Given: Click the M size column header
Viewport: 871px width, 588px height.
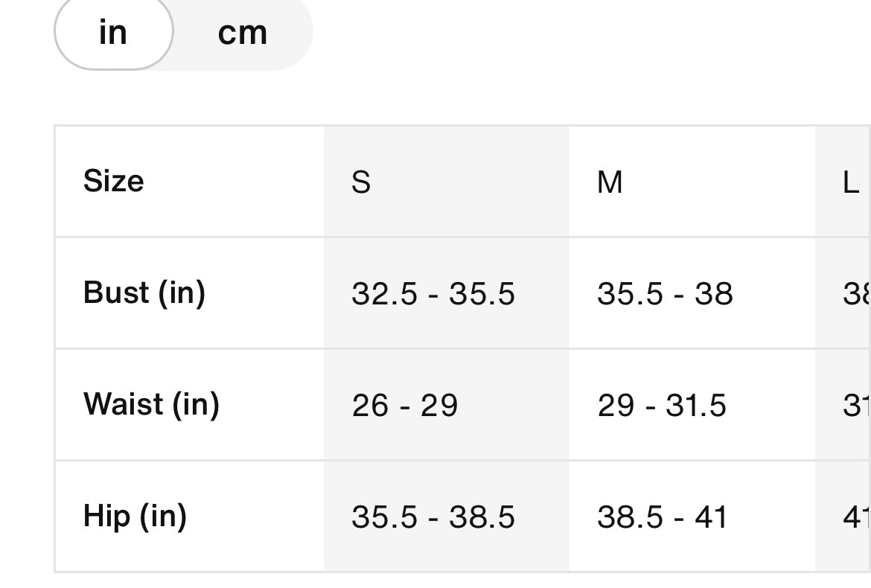Looking at the screenshot, I should click(x=610, y=182).
